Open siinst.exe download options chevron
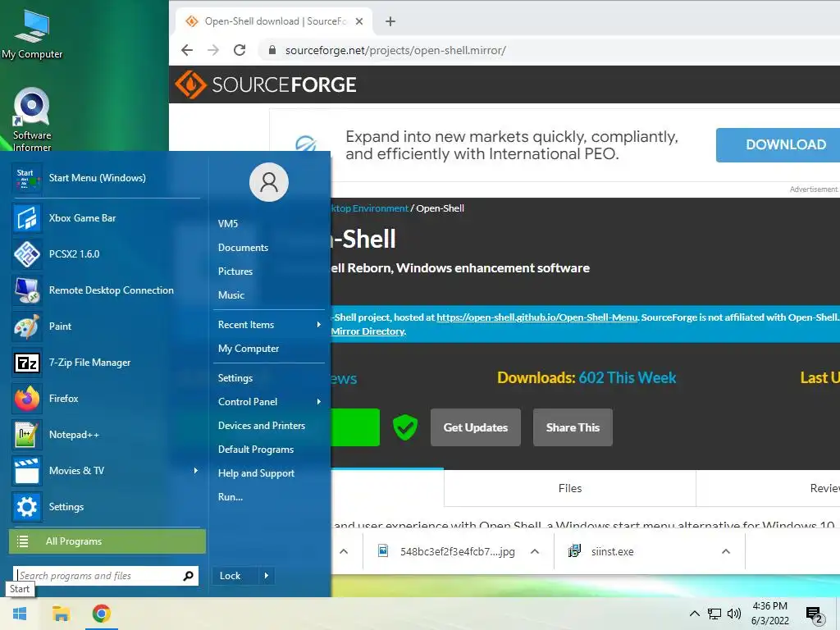The image size is (840, 630). (x=726, y=552)
